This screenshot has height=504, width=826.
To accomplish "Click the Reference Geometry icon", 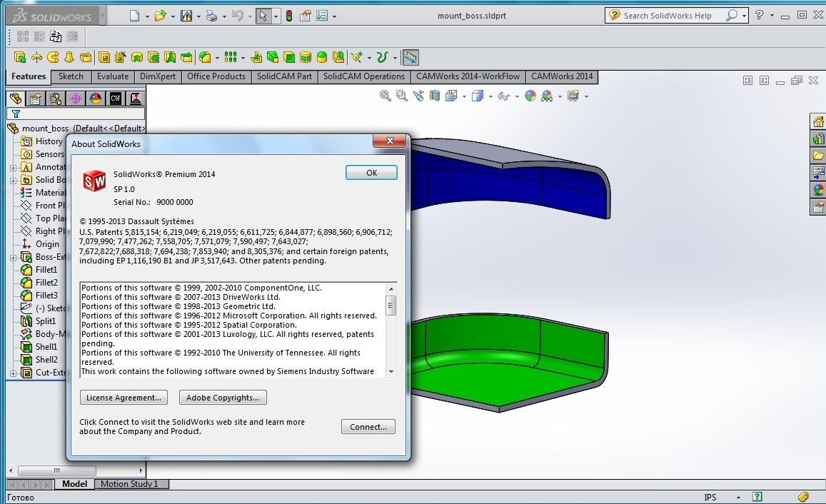I will click(x=357, y=57).
